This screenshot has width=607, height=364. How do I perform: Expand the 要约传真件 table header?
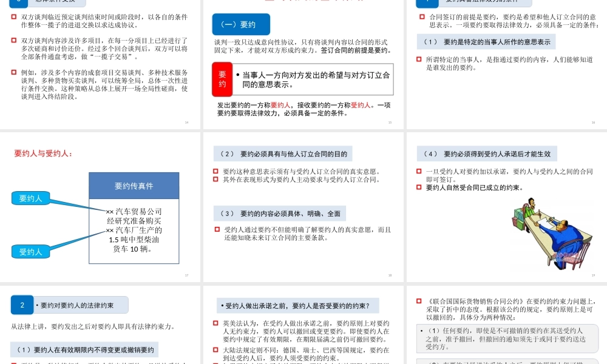point(135,186)
